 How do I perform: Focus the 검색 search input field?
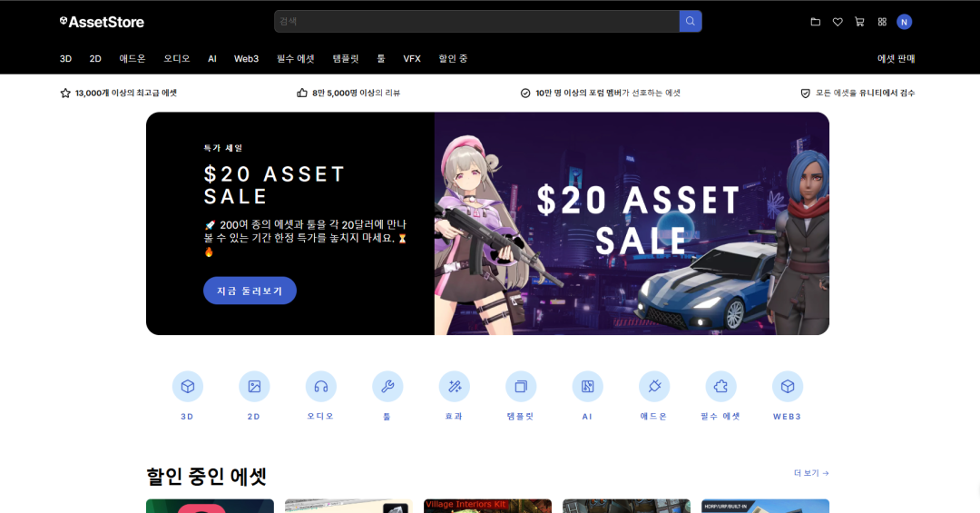477,21
